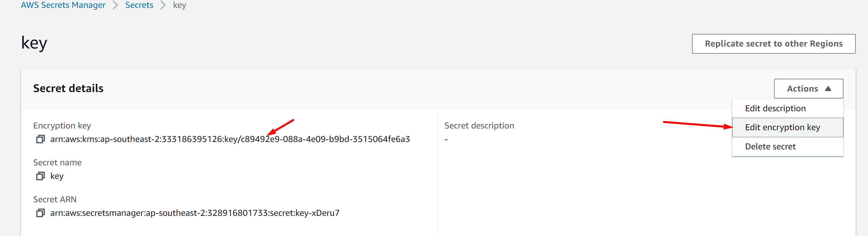Click the encryption key ARN text
This screenshot has height=236, width=868.
[x=230, y=139]
